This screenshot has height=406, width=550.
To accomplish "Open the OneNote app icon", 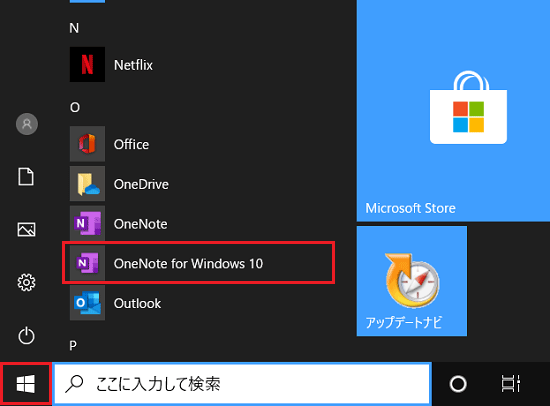I will tap(87, 223).
